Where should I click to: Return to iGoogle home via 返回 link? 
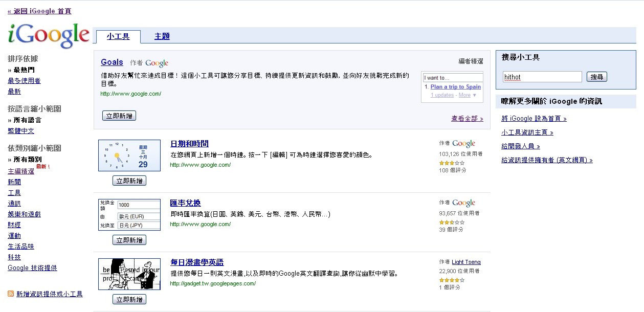click(x=39, y=11)
